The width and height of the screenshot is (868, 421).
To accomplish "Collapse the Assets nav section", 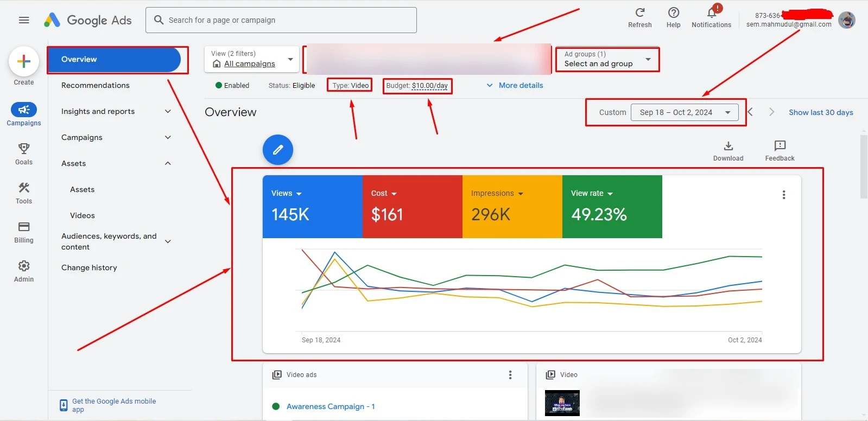I will 168,163.
